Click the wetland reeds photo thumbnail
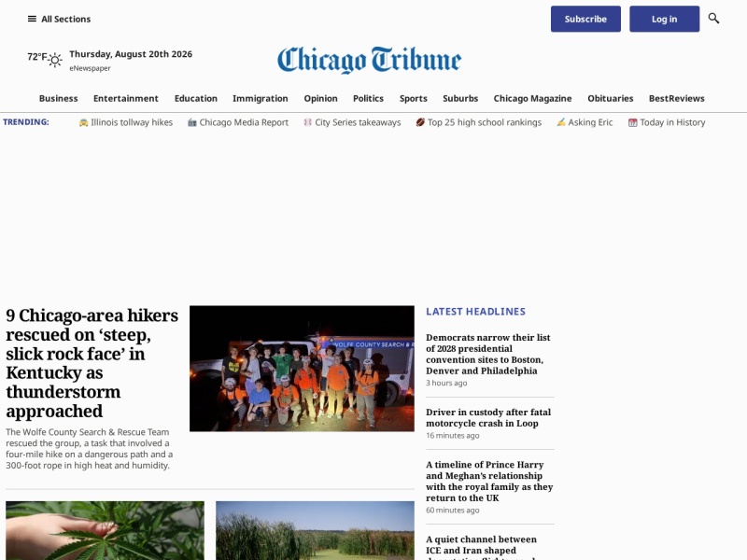Viewport: 747px width, 560px height. (315, 530)
